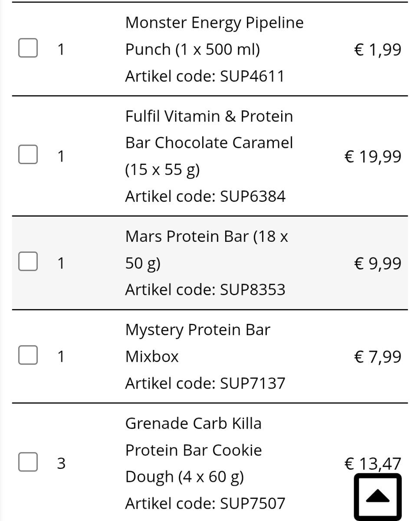Select the Fulfil Vitamin & Protein Bar checkbox

coord(27,156)
